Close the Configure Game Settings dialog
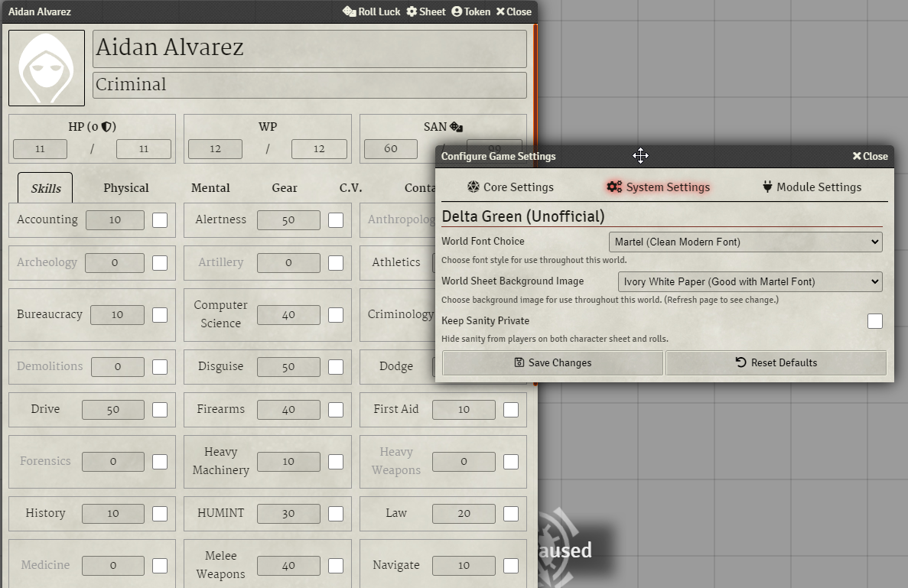The height and width of the screenshot is (588, 908). point(870,156)
